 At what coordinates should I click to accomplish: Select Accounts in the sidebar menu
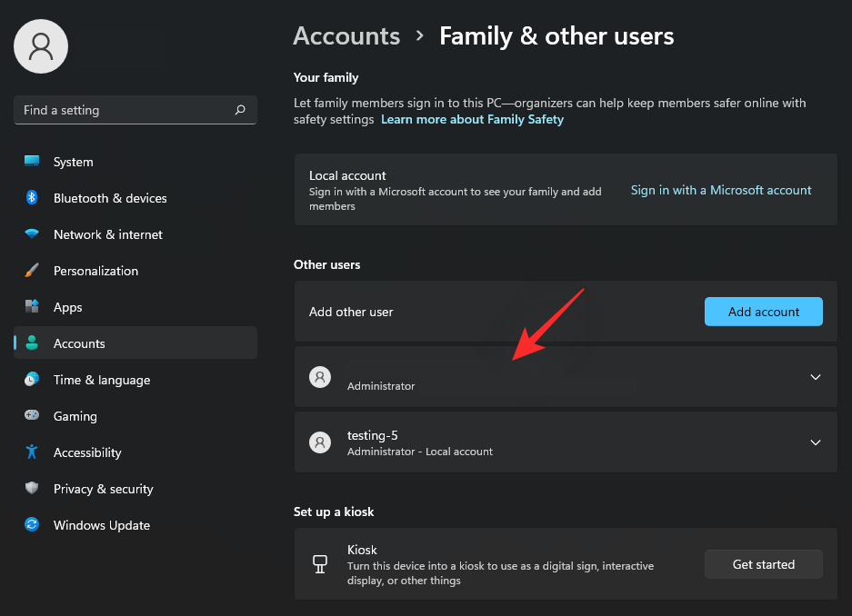tap(79, 343)
